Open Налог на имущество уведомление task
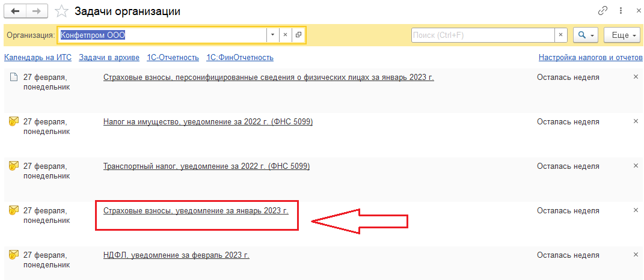Viewport: 644px width, 280px height. (x=208, y=121)
